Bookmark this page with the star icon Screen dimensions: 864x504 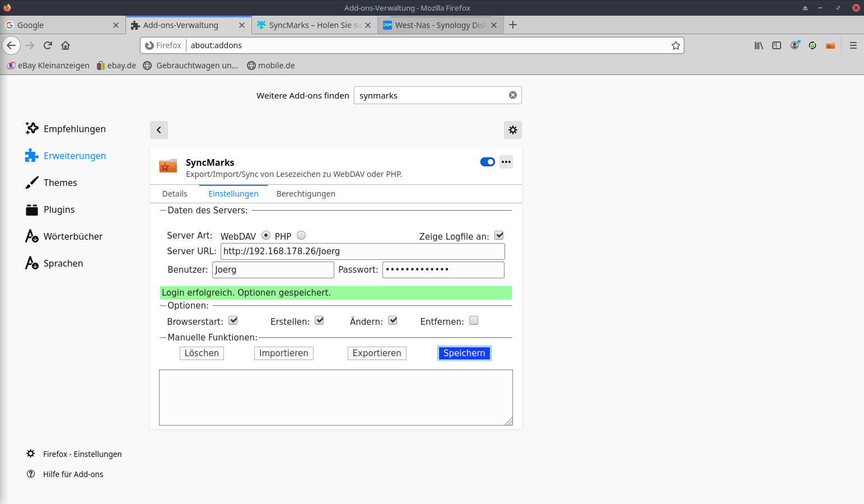[676, 45]
